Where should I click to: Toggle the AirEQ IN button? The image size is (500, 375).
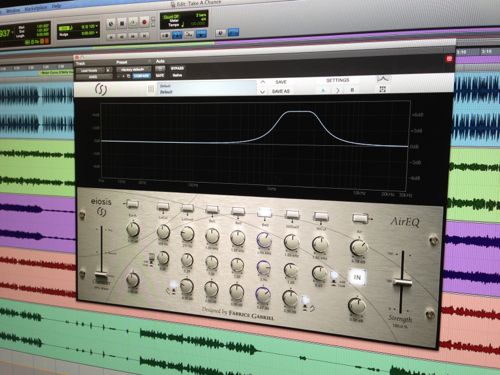point(357,277)
